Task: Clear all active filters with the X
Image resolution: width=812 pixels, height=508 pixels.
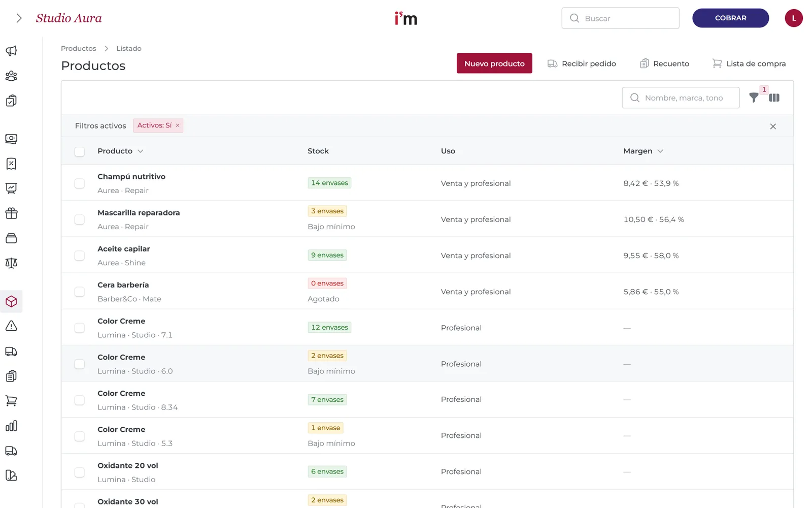Action: click(x=773, y=126)
